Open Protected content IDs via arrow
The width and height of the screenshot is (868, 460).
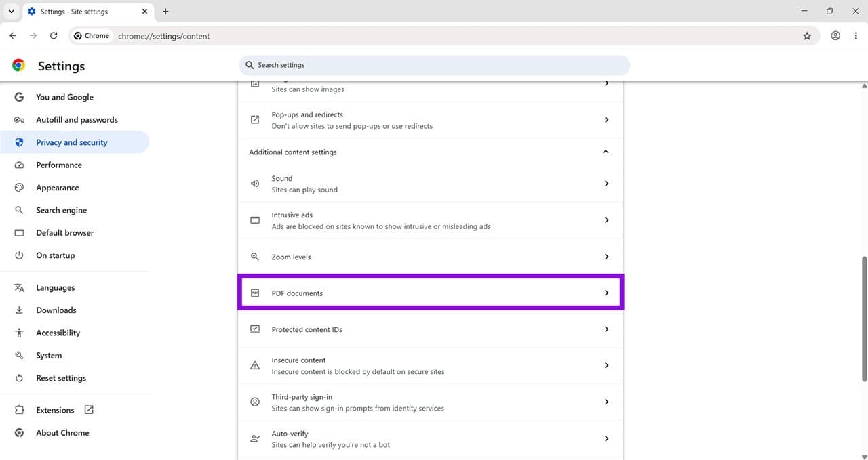click(x=606, y=329)
